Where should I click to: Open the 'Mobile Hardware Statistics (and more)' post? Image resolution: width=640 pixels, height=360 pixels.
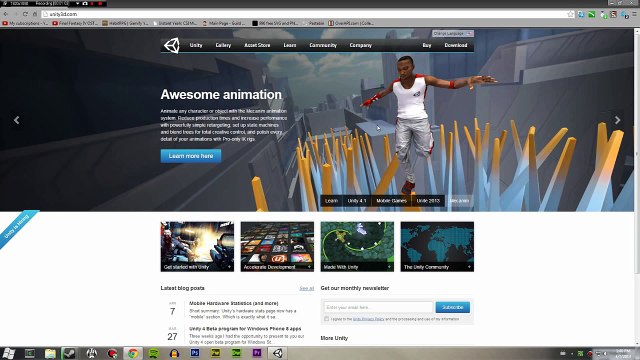[233, 303]
